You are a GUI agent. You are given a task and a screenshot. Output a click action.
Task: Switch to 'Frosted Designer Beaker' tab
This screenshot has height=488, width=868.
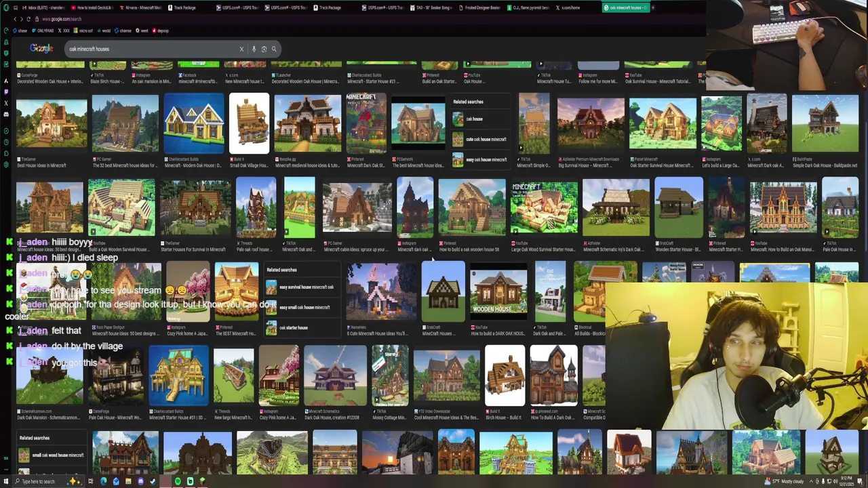(x=481, y=7)
